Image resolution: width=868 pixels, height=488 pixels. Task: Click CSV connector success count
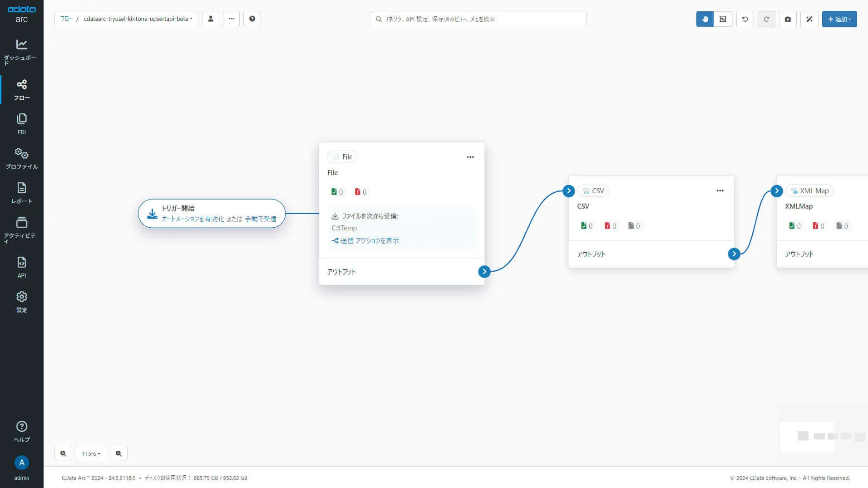pyautogui.click(x=587, y=226)
